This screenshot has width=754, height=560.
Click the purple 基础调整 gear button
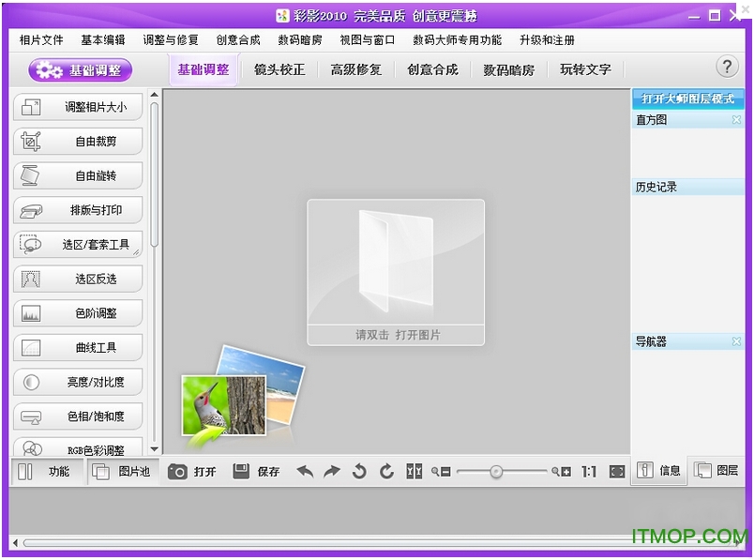pos(81,70)
